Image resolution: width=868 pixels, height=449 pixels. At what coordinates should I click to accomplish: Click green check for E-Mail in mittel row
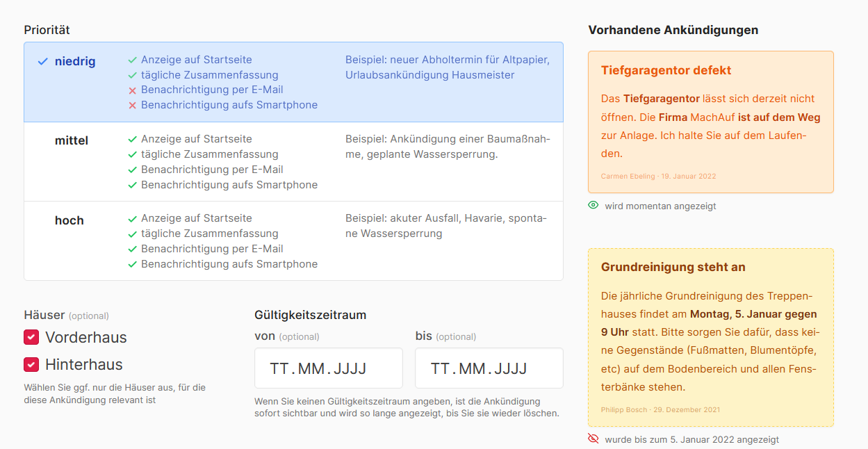tap(132, 170)
